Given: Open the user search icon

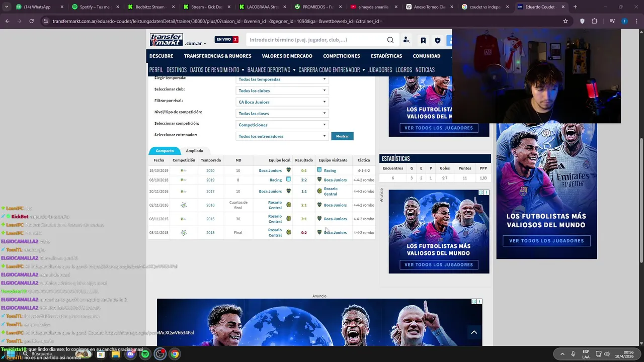Looking at the screenshot, I should point(407,40).
